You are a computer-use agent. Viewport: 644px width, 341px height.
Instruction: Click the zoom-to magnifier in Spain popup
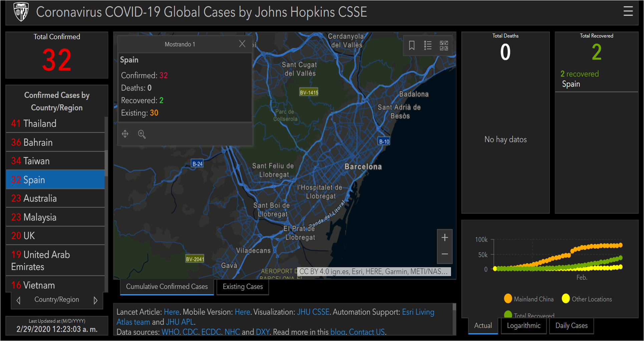(x=142, y=134)
